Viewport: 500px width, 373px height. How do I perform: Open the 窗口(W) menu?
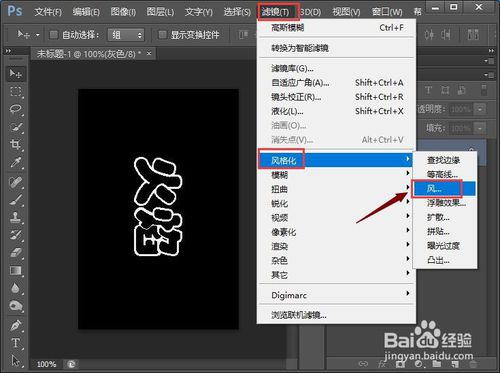(387, 12)
